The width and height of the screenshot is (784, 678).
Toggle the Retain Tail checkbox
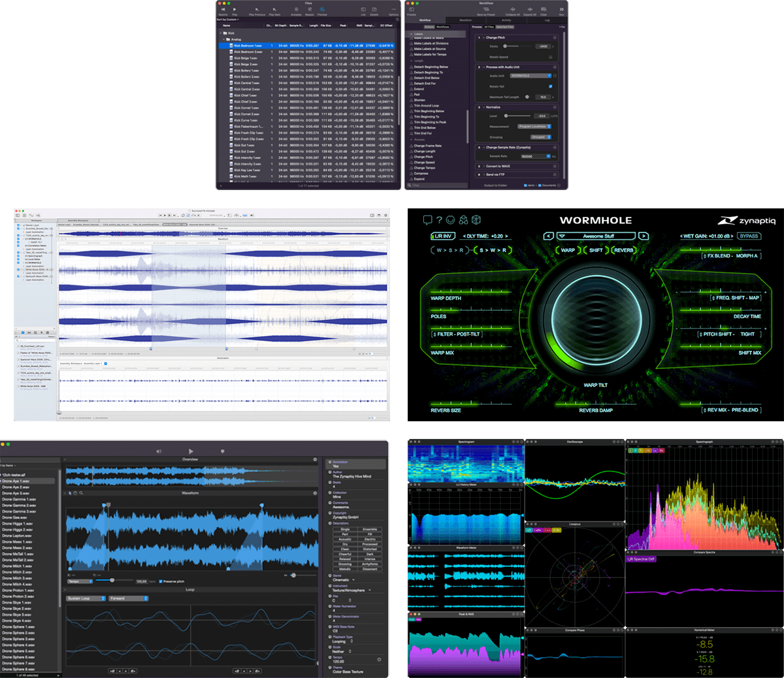pos(550,86)
